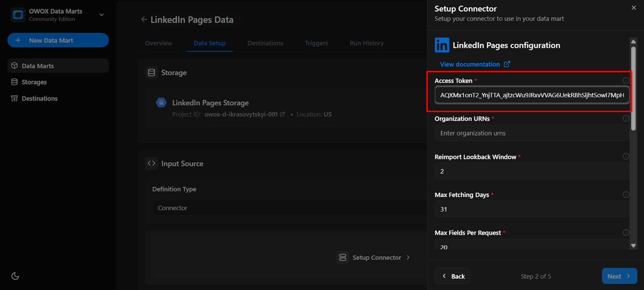
Task: Click the scrollbar down arrow in connector panel
Action: tap(634, 245)
